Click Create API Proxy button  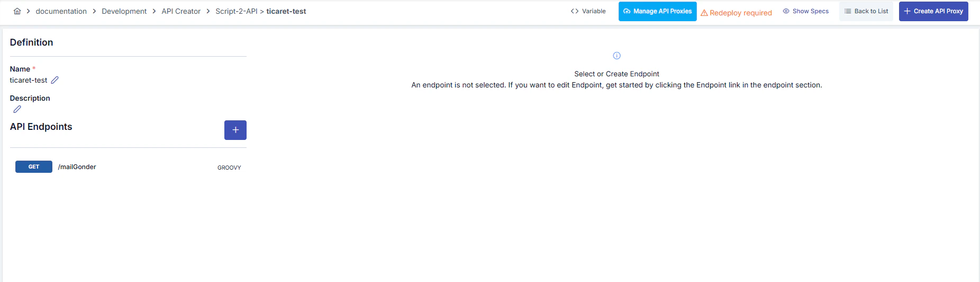[x=933, y=11]
